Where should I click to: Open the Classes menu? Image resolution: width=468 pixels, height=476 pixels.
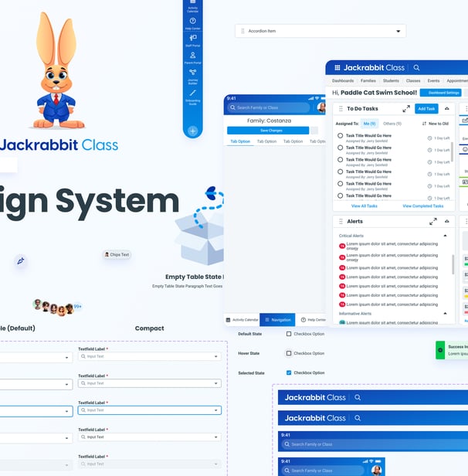413,80
